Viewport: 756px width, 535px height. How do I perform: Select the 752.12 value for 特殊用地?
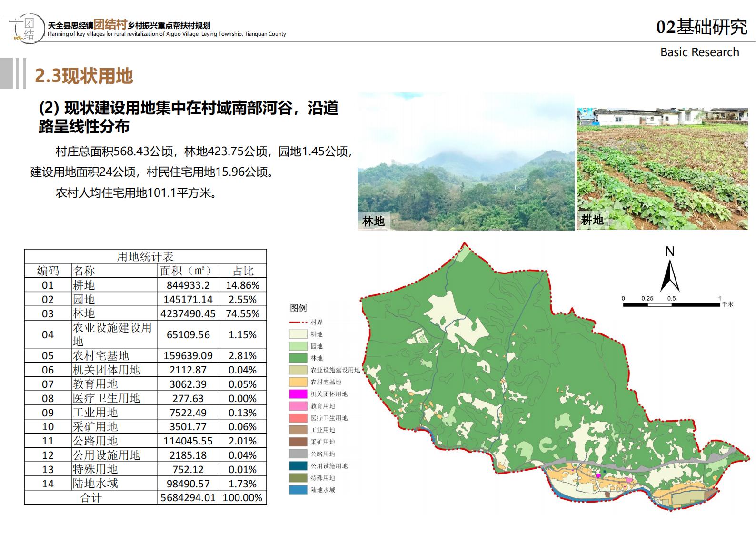pyautogui.click(x=188, y=469)
